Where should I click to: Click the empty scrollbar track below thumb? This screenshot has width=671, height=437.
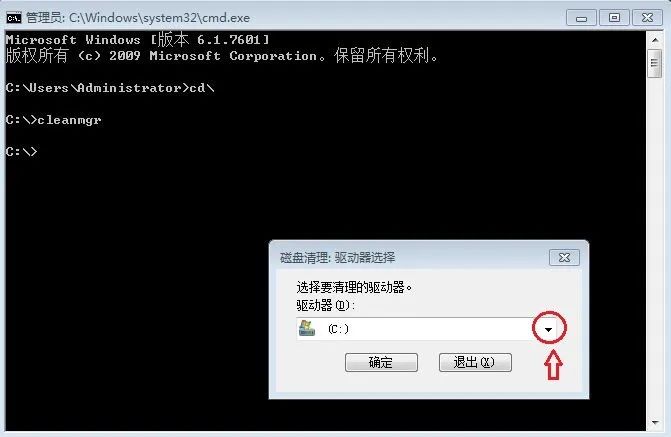coord(655,246)
